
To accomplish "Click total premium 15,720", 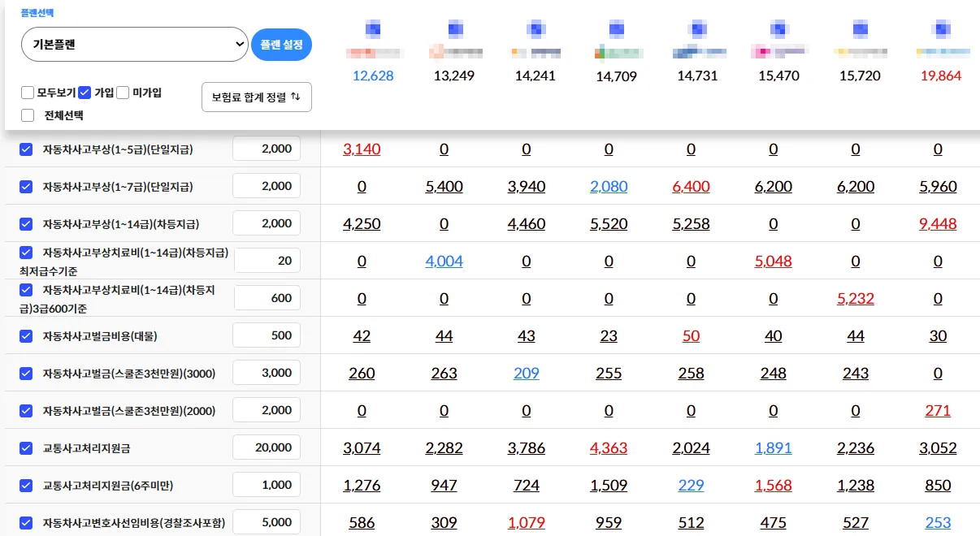I will coord(861,76).
